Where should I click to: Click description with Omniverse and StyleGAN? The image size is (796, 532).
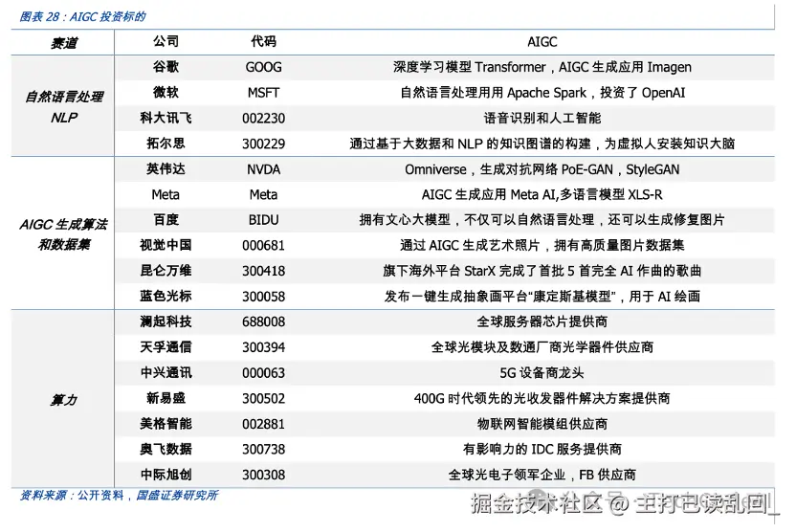click(x=542, y=169)
